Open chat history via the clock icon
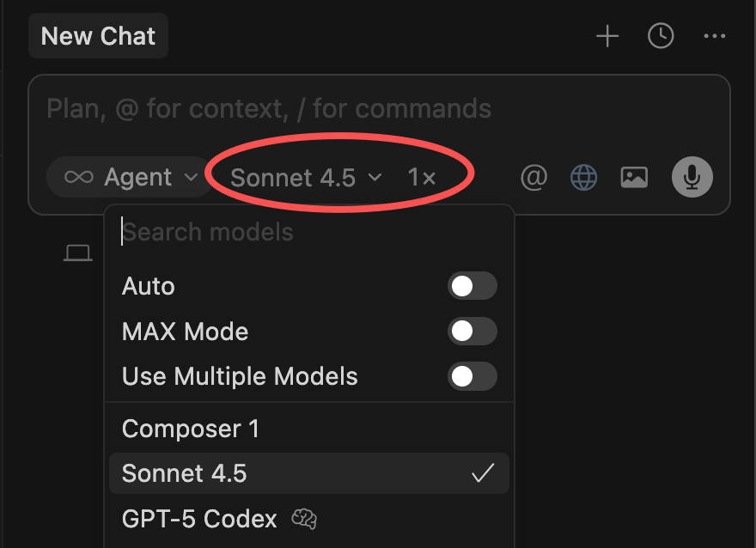This screenshot has height=548, width=756. click(660, 36)
